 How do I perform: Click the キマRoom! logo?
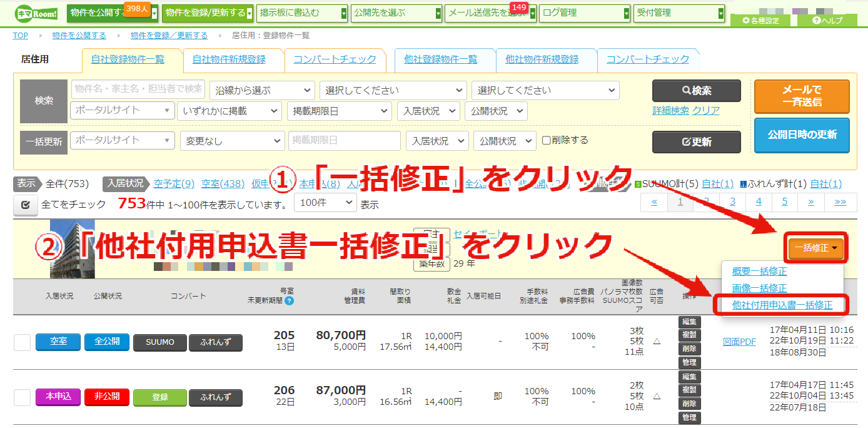pos(38,13)
